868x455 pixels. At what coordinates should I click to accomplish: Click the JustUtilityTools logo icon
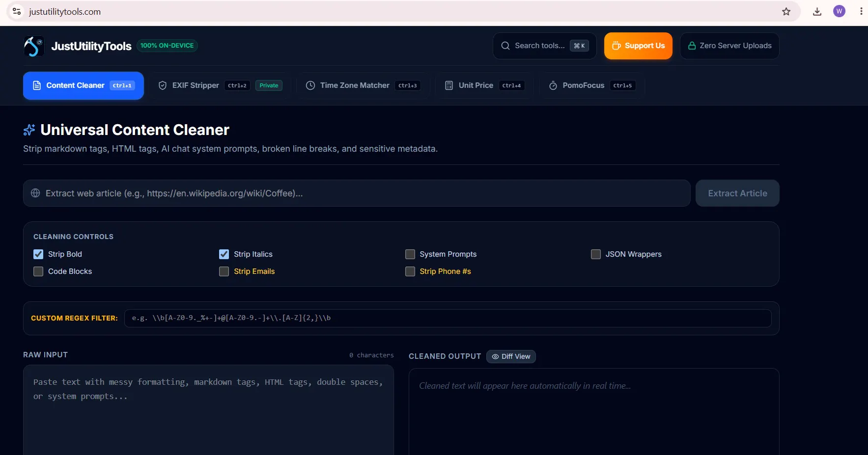(34, 46)
